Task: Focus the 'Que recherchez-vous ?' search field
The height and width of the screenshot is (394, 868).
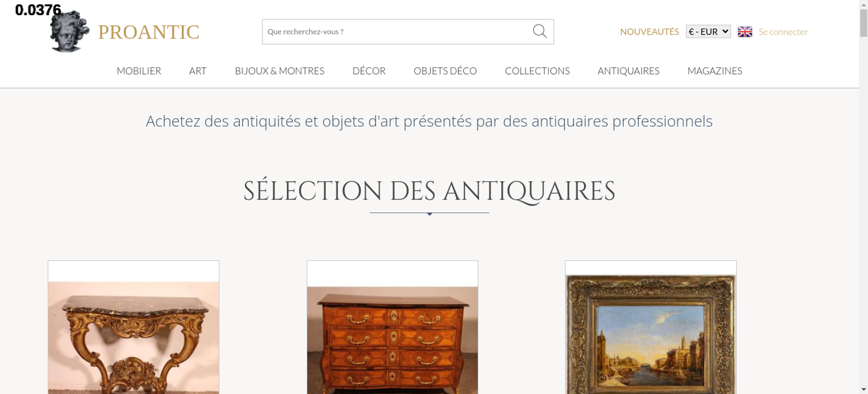Action: 397,32
